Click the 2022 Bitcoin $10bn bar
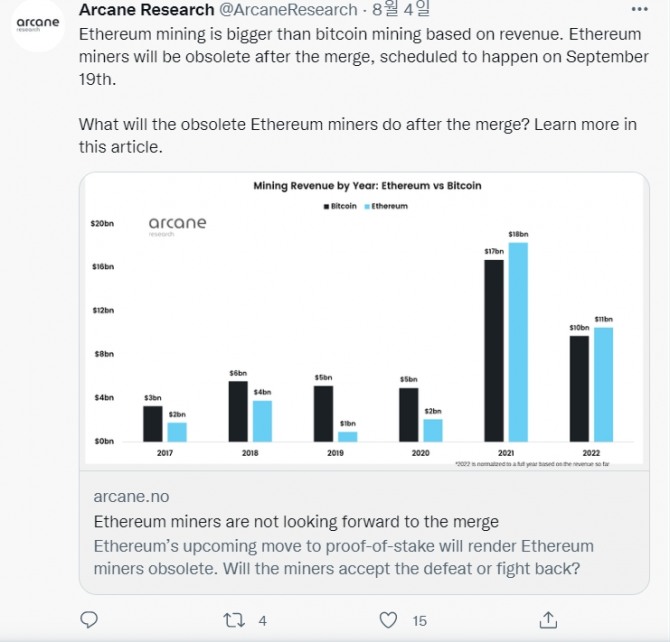This screenshot has width=670, height=642. (x=579, y=389)
